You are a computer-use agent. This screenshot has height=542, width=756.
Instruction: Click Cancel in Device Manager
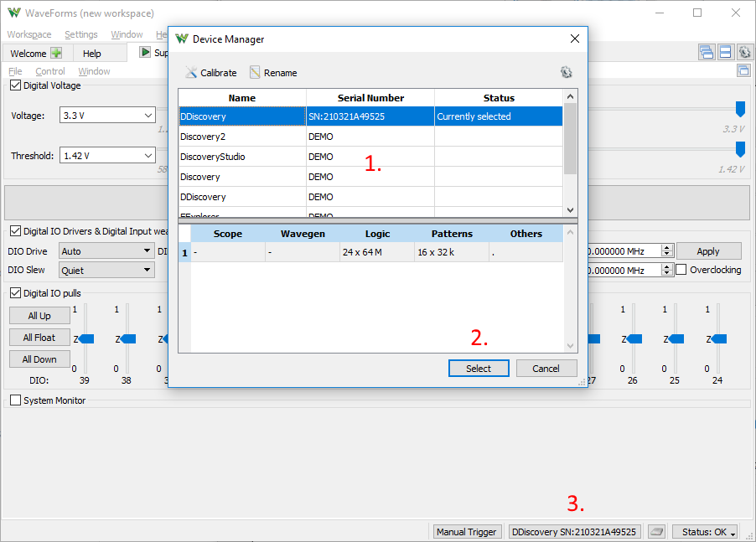tap(546, 369)
